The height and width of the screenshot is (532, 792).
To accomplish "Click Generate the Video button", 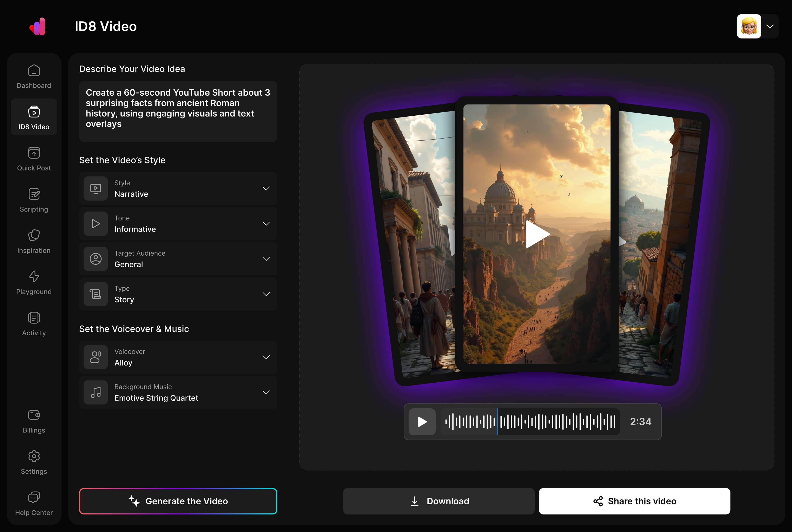I will tap(178, 501).
